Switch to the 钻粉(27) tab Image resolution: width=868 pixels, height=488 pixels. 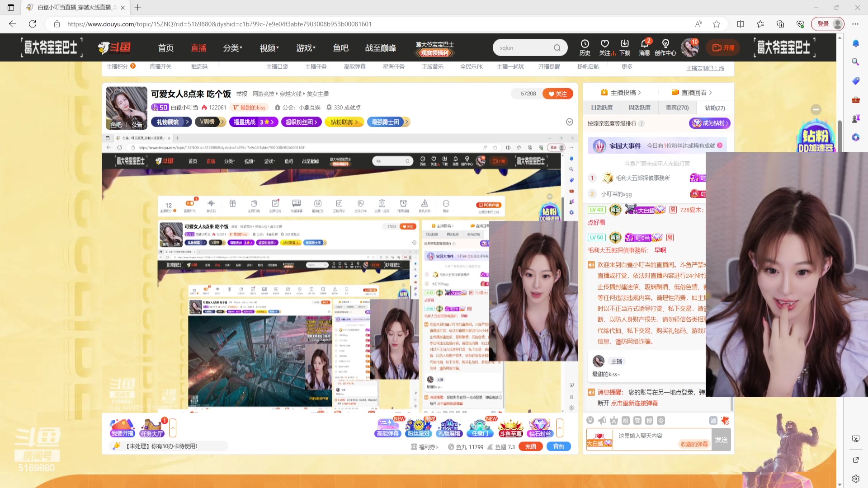[715, 108]
